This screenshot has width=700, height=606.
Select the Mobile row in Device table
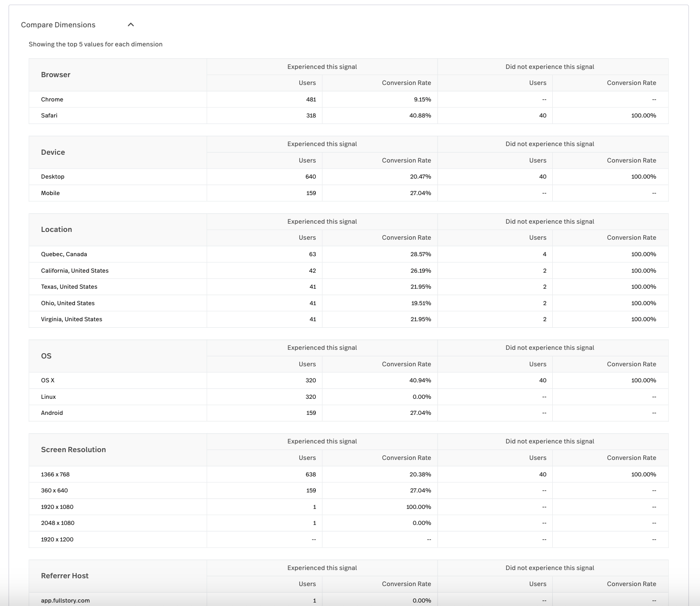tap(51, 193)
